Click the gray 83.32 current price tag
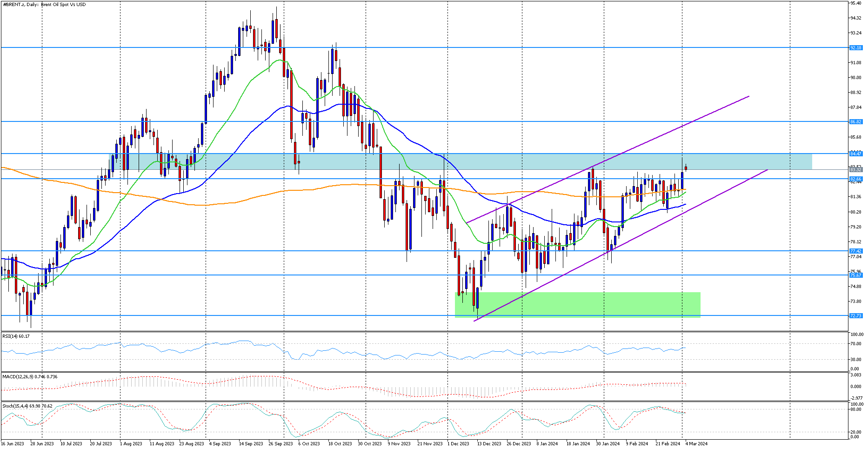The height and width of the screenshot is (449, 868). 856,170
